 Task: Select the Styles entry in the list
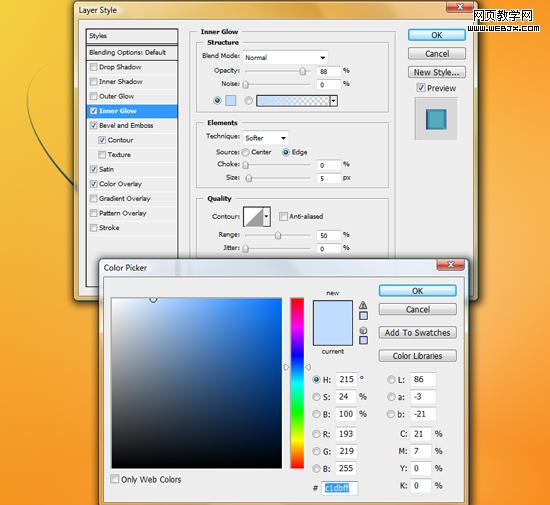pos(132,36)
